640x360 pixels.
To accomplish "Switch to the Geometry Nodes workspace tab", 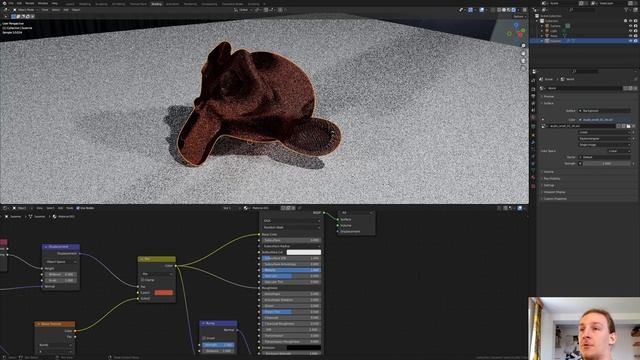I will 232,4.
